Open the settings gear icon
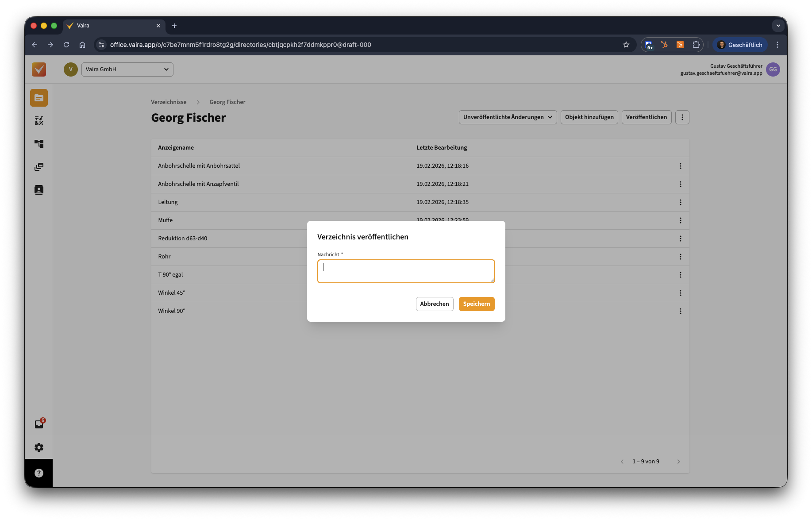The width and height of the screenshot is (812, 520). click(x=39, y=447)
